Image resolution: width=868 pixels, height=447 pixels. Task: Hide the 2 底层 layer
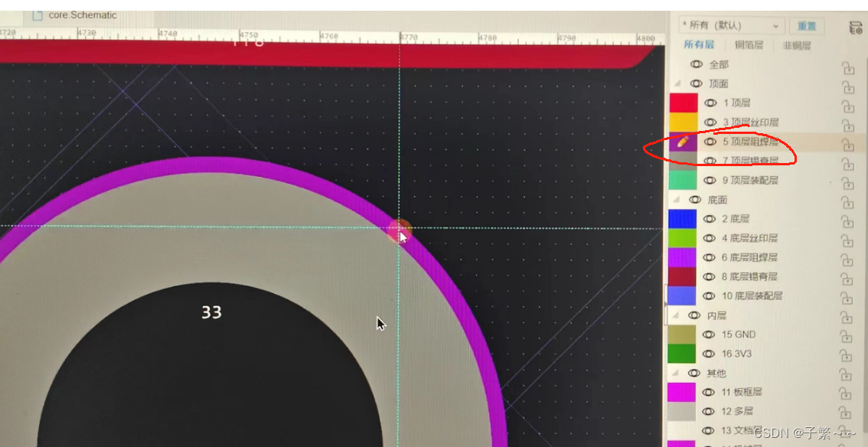(710, 219)
